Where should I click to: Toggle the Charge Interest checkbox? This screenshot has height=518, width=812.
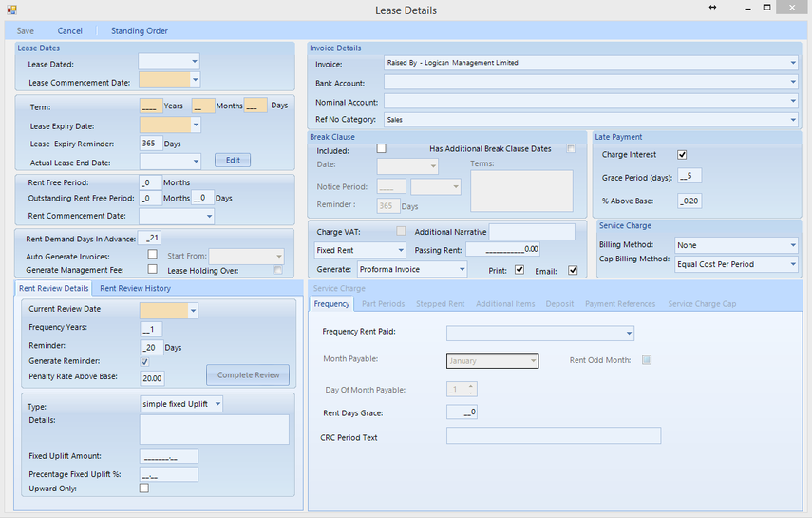pyautogui.click(x=682, y=155)
